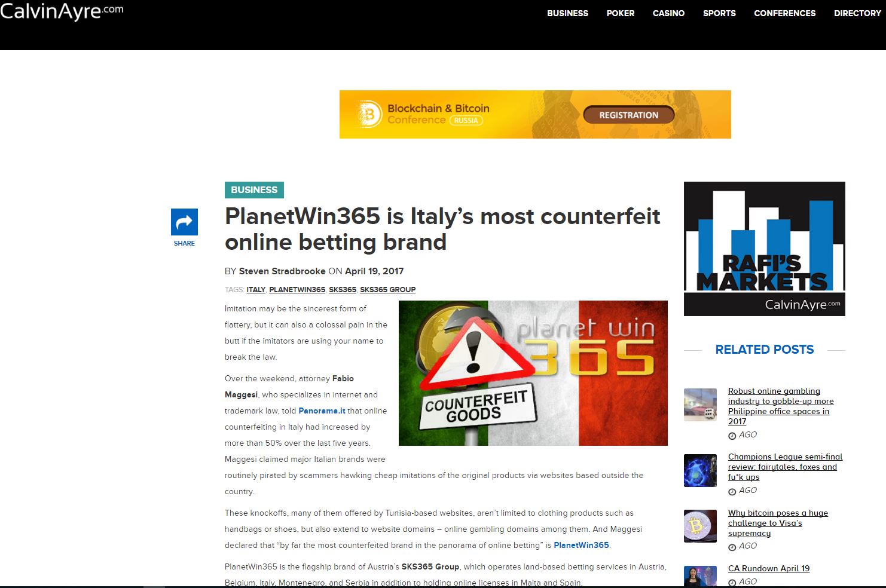Open the SKS365 tag
Screen dimensions: 886x588
(x=343, y=290)
